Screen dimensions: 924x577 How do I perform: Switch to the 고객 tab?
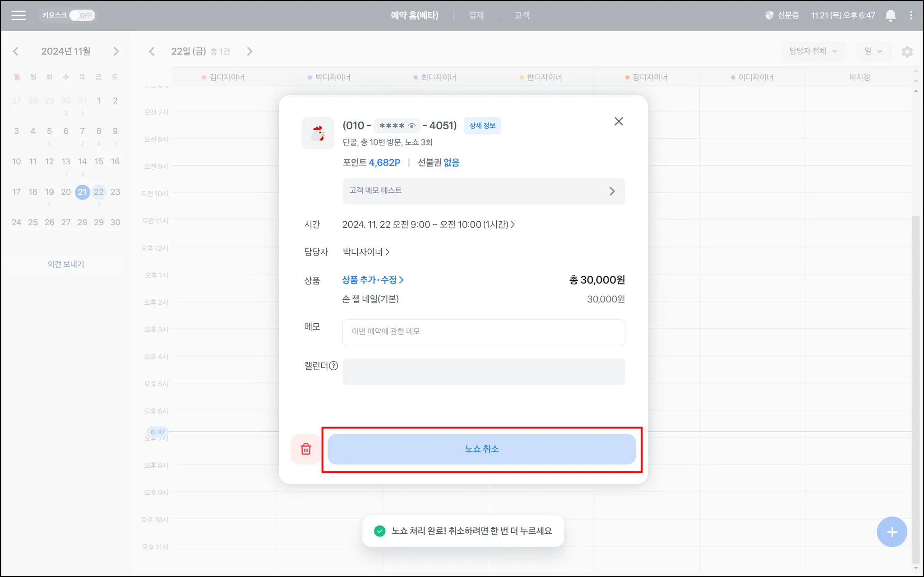pyautogui.click(x=522, y=15)
